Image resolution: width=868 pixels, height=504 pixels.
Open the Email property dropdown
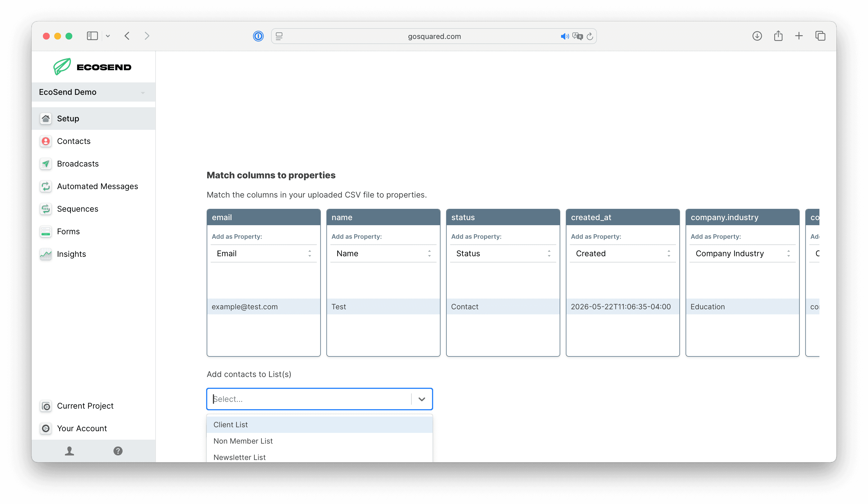pyautogui.click(x=264, y=254)
